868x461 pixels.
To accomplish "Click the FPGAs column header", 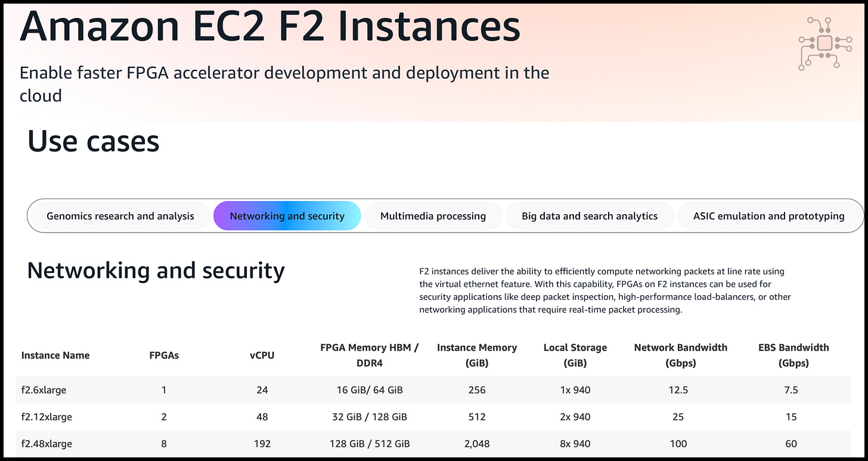I will tap(164, 355).
